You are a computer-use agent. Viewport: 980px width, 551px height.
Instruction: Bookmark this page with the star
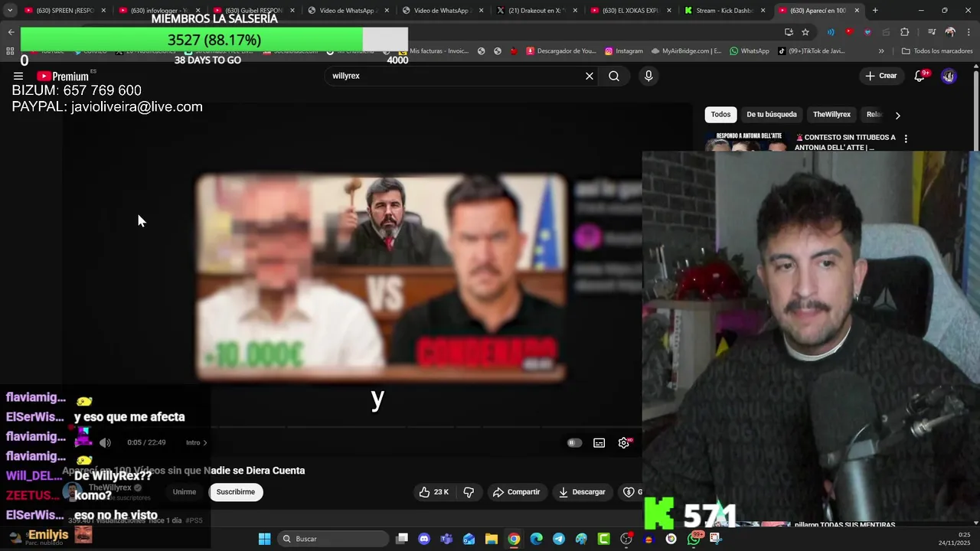point(805,32)
